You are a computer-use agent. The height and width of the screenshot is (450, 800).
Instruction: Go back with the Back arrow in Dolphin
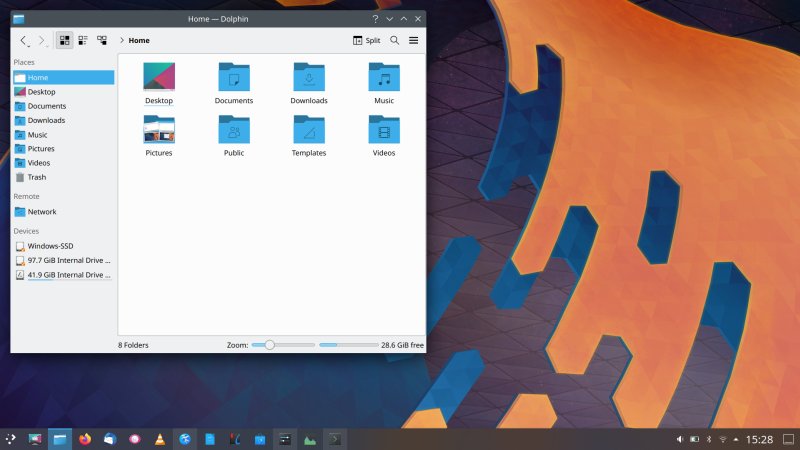[x=23, y=40]
